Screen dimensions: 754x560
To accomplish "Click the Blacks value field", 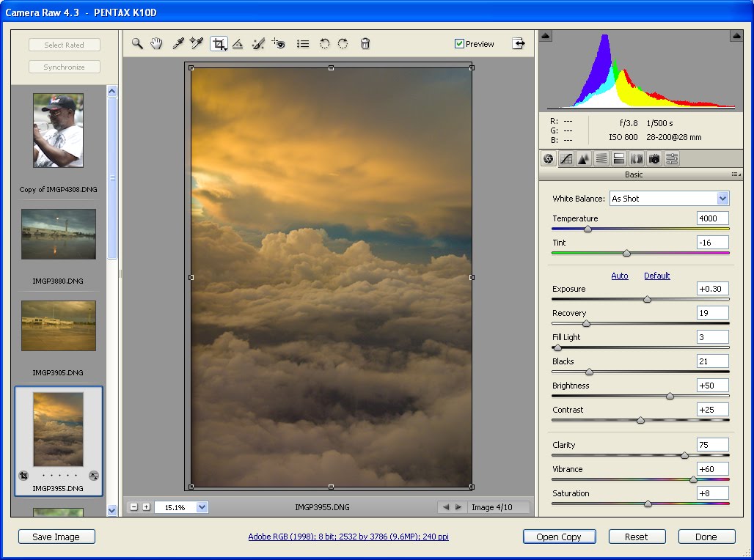I will (713, 361).
